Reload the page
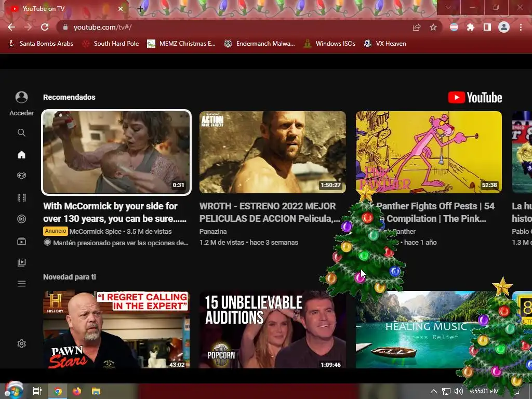Image resolution: width=532 pixels, height=399 pixels. click(45, 27)
